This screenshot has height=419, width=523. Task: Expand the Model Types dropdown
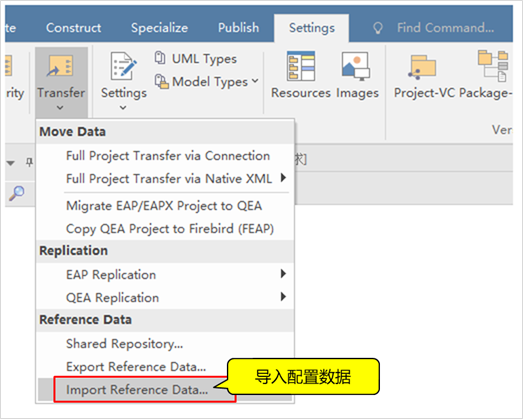point(255,81)
